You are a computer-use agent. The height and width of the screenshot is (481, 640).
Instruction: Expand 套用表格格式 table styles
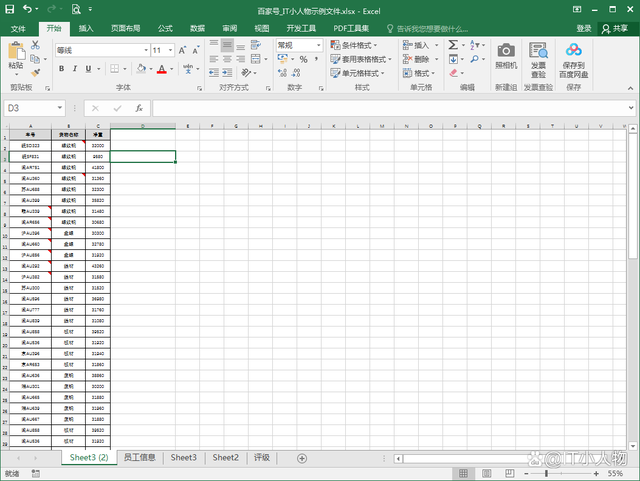[x=361, y=59]
